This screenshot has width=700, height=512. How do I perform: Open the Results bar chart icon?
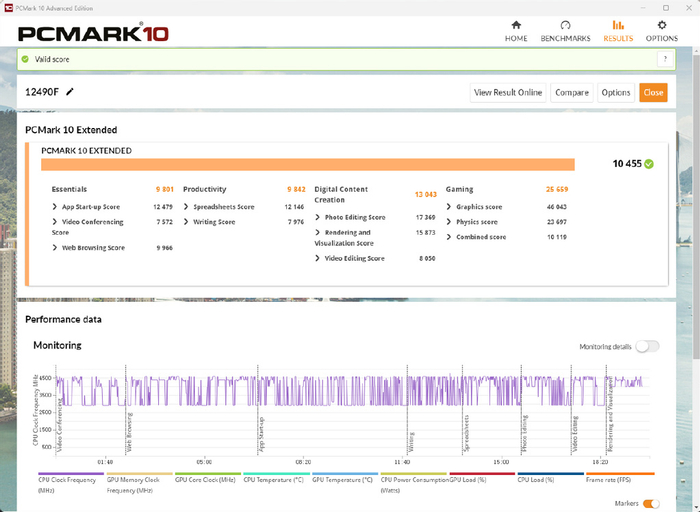tap(618, 25)
